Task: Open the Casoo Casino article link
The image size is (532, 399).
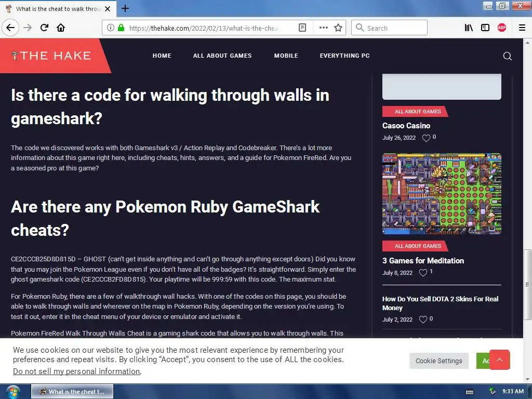Action: pyautogui.click(x=406, y=126)
